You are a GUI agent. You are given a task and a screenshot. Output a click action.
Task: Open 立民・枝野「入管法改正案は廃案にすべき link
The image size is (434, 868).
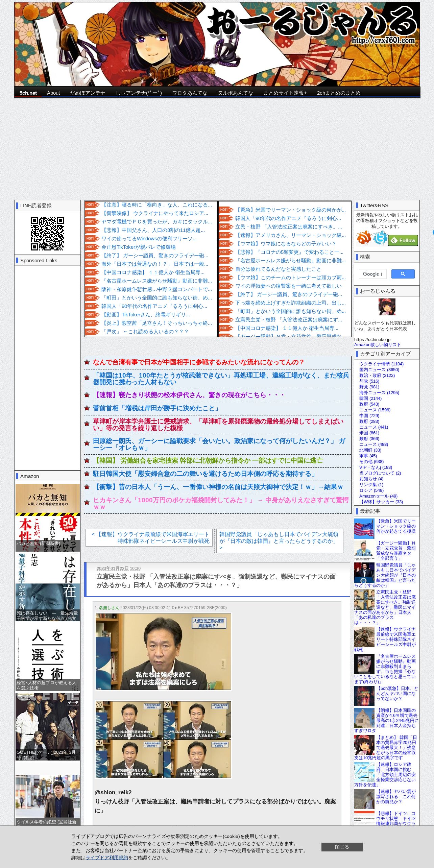tap(289, 227)
